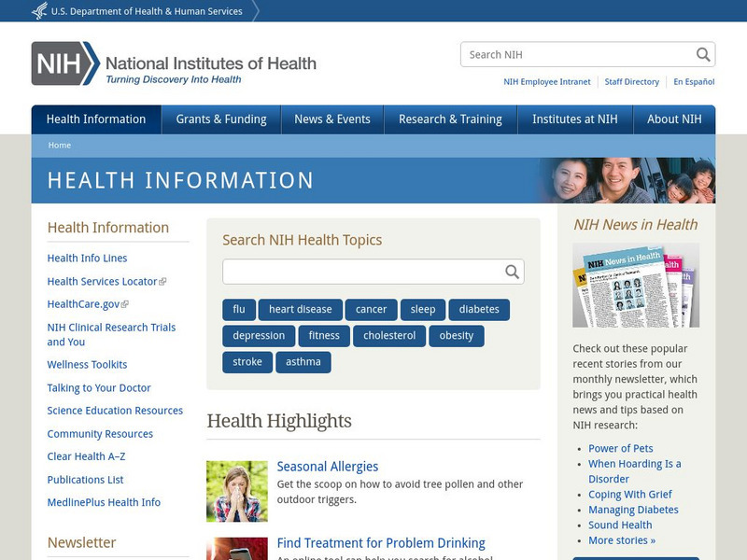Open Wellness Toolkits link
The height and width of the screenshot is (560, 747).
click(87, 365)
